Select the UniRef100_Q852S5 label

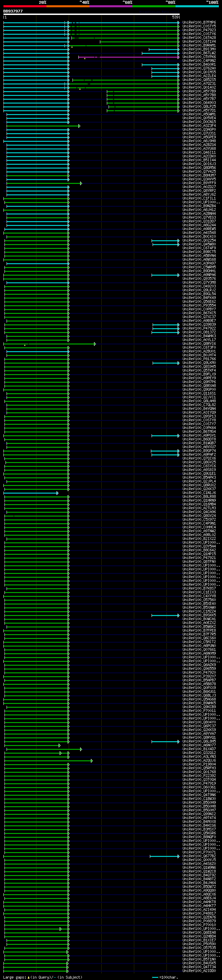[199, 80]
